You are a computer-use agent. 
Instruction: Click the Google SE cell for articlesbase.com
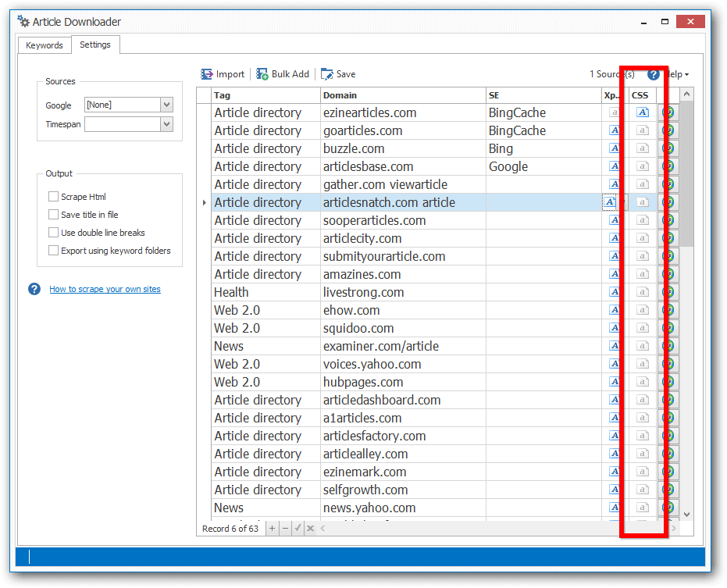pyautogui.click(x=543, y=166)
